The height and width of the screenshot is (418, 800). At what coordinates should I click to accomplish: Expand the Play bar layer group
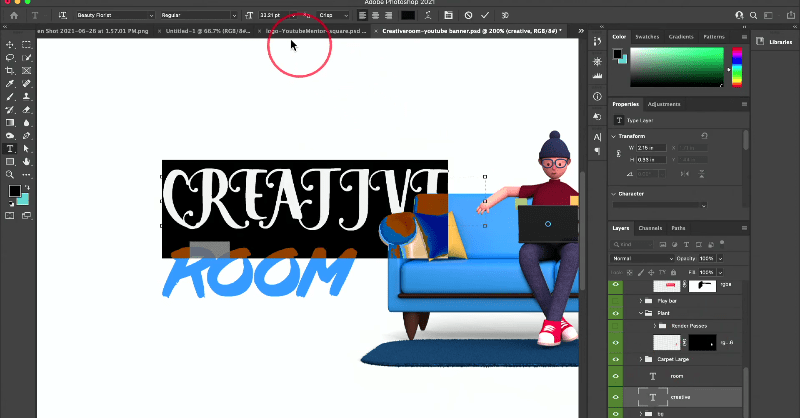pyautogui.click(x=641, y=301)
